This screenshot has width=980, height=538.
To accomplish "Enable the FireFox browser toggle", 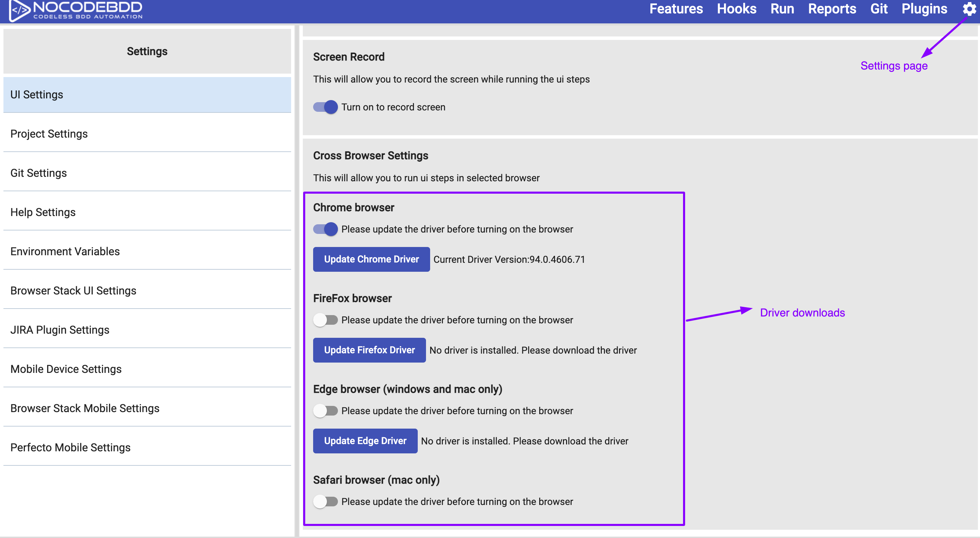I will (325, 320).
